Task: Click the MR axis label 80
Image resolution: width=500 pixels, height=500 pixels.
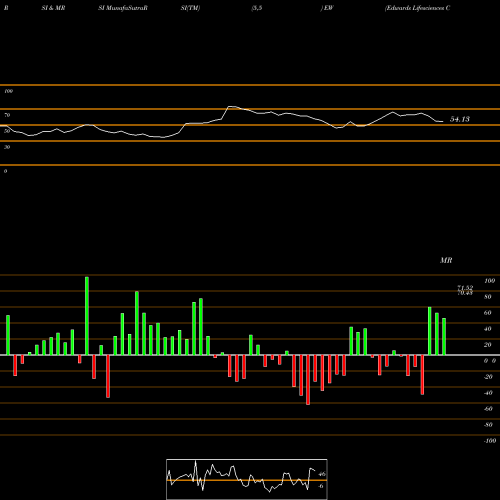Action: (488, 297)
